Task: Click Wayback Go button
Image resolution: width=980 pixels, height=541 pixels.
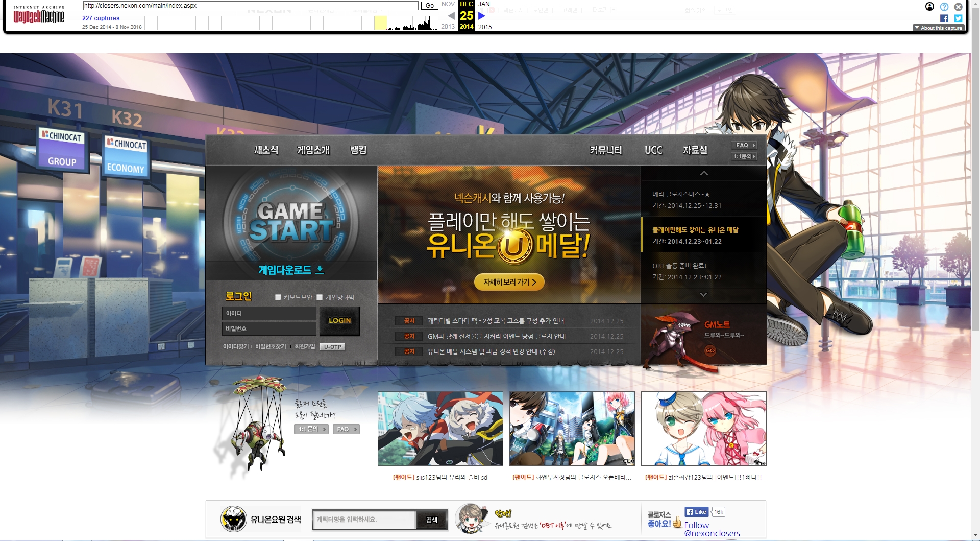Action: point(430,6)
